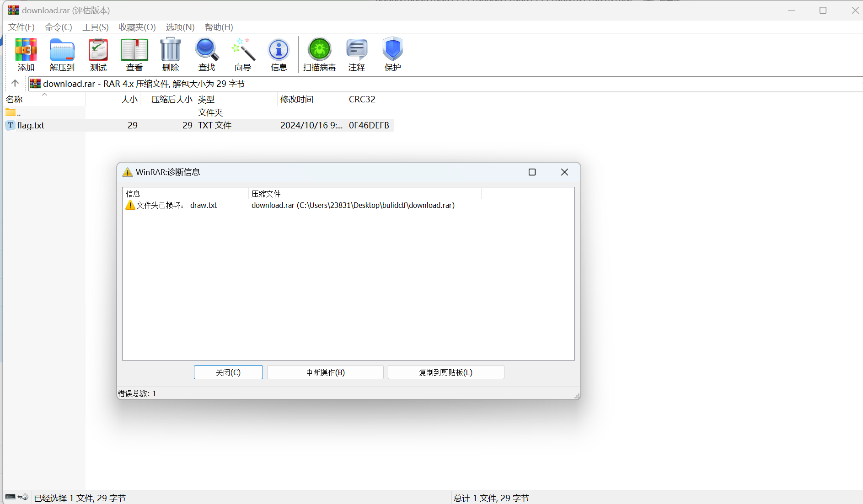Open the Favorites (收藏夹) menu
The height and width of the screenshot is (504, 863).
click(137, 27)
